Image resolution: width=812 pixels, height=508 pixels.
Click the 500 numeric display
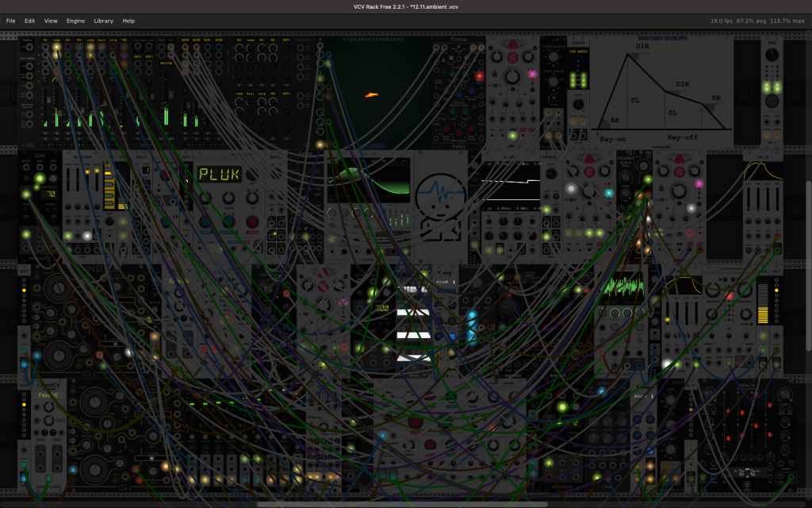(x=382, y=308)
